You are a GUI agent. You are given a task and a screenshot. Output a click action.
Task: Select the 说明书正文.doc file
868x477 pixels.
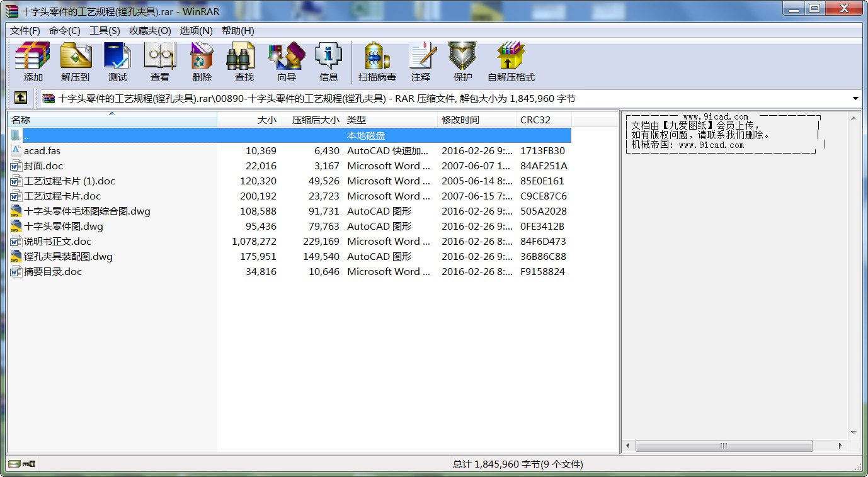57,242
